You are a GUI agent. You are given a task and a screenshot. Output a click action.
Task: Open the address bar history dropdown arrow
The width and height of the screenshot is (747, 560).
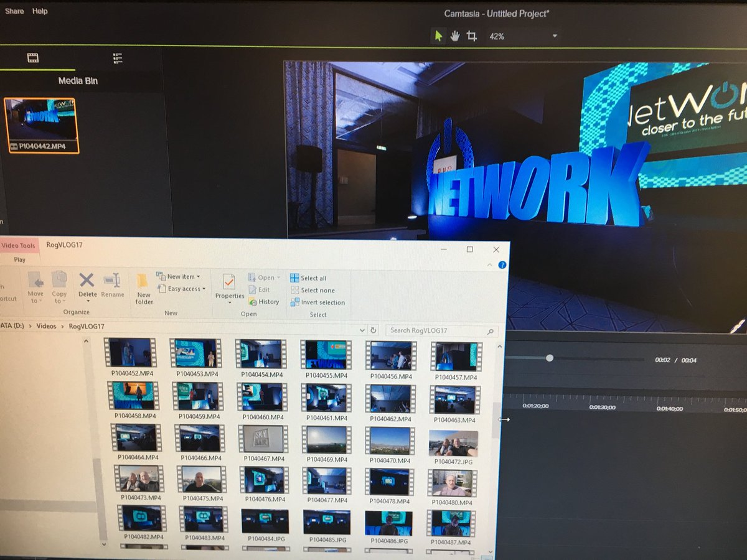(362, 330)
